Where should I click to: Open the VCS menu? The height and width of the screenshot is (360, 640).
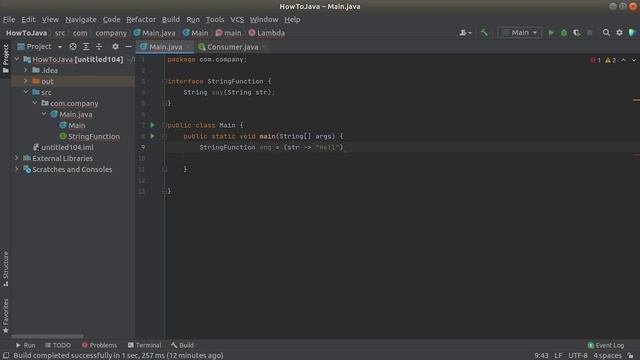[237, 19]
